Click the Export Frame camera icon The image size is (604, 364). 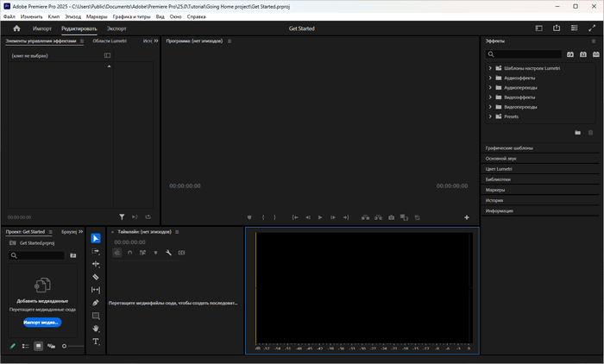click(392, 217)
